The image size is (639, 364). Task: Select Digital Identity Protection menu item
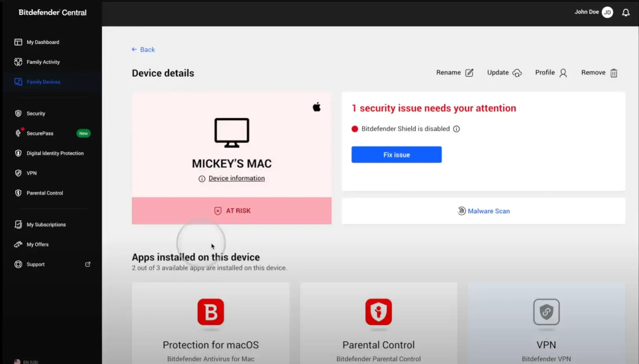55,153
